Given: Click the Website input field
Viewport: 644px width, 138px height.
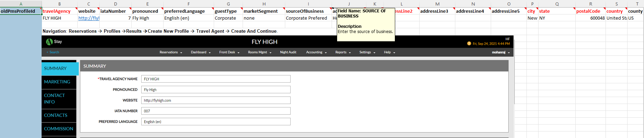Looking at the screenshot, I should 216,100.
